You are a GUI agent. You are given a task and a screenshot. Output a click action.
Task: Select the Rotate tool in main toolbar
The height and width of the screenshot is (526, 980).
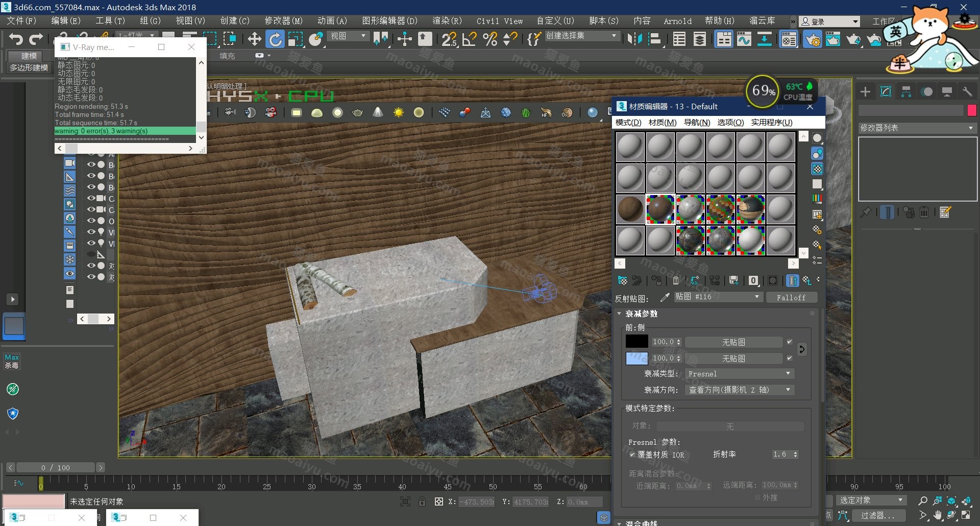coord(275,39)
